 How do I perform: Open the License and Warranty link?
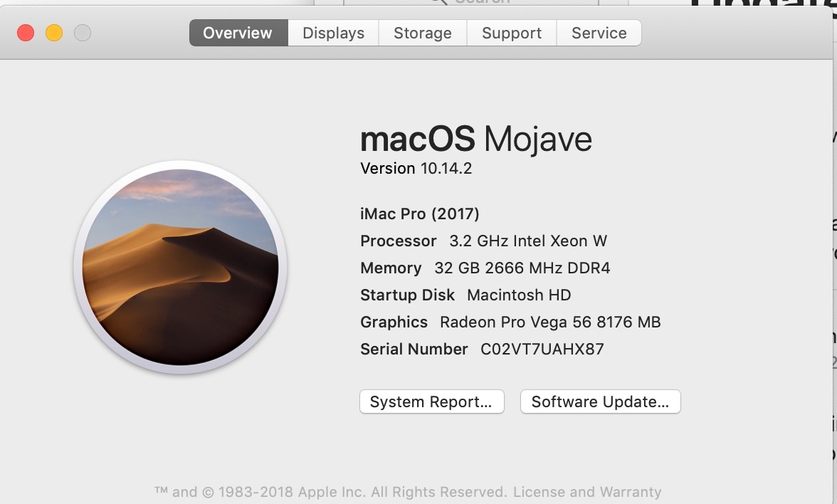[587, 492]
